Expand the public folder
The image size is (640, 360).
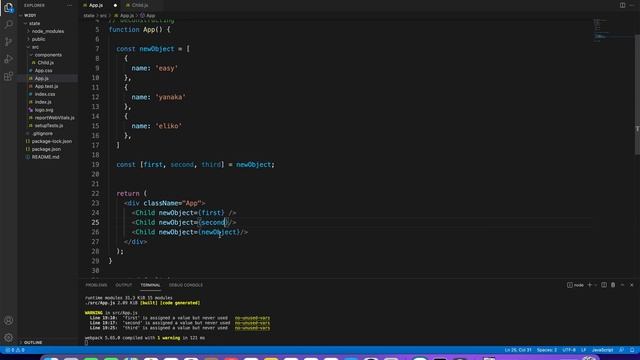tap(38, 39)
